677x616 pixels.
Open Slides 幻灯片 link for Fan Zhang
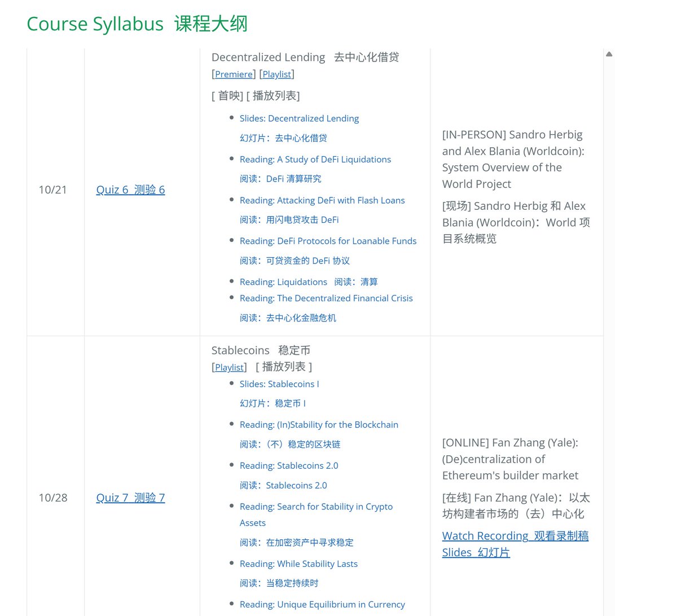pos(476,552)
